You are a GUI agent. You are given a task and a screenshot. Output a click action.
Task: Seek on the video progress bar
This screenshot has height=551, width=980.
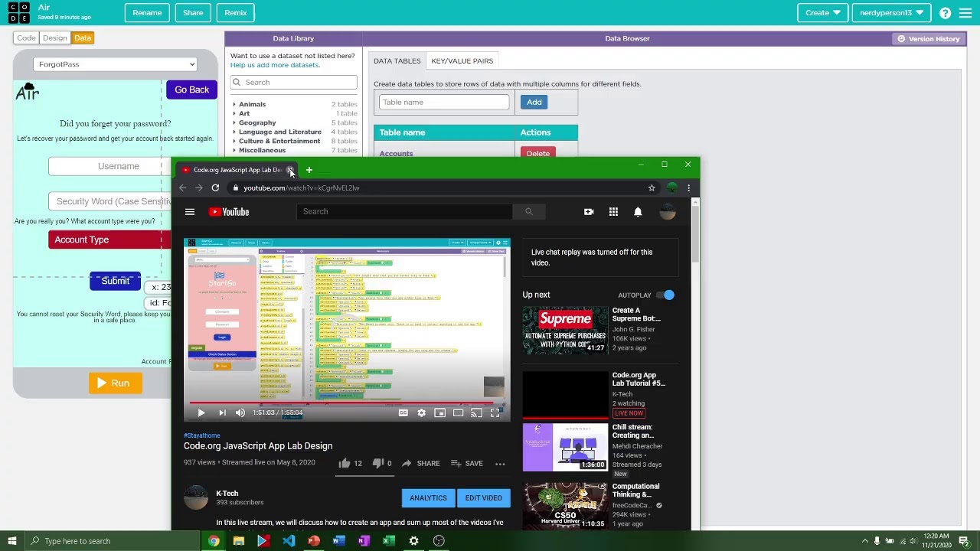pos(347,403)
